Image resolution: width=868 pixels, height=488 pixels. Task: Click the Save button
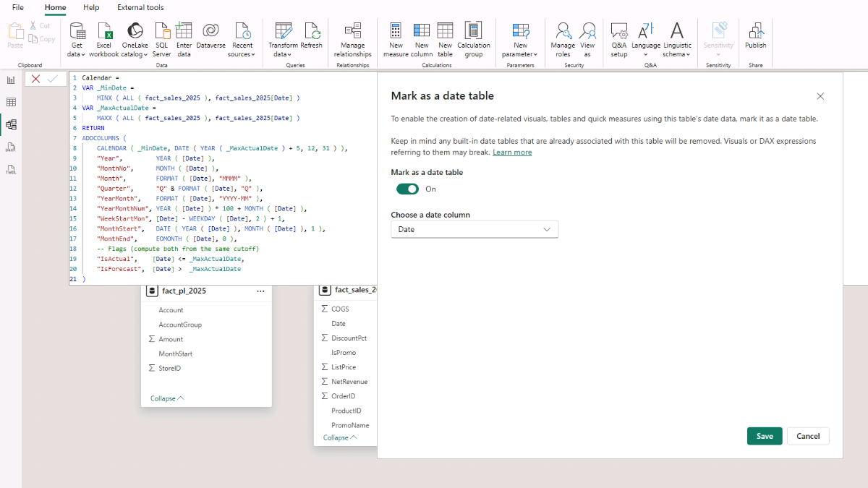(x=765, y=436)
